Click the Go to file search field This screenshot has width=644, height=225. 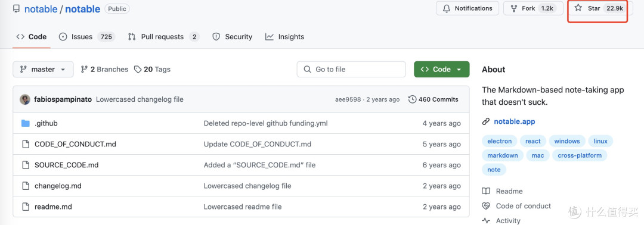[351, 69]
